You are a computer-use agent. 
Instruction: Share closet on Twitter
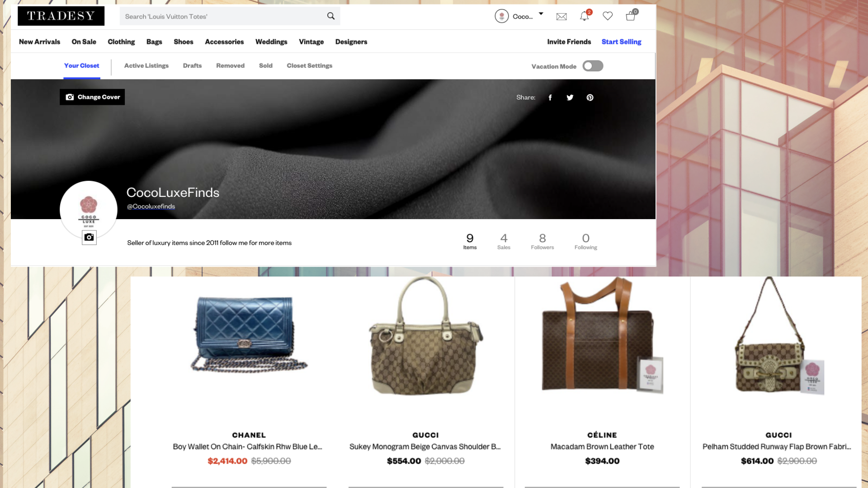point(570,98)
